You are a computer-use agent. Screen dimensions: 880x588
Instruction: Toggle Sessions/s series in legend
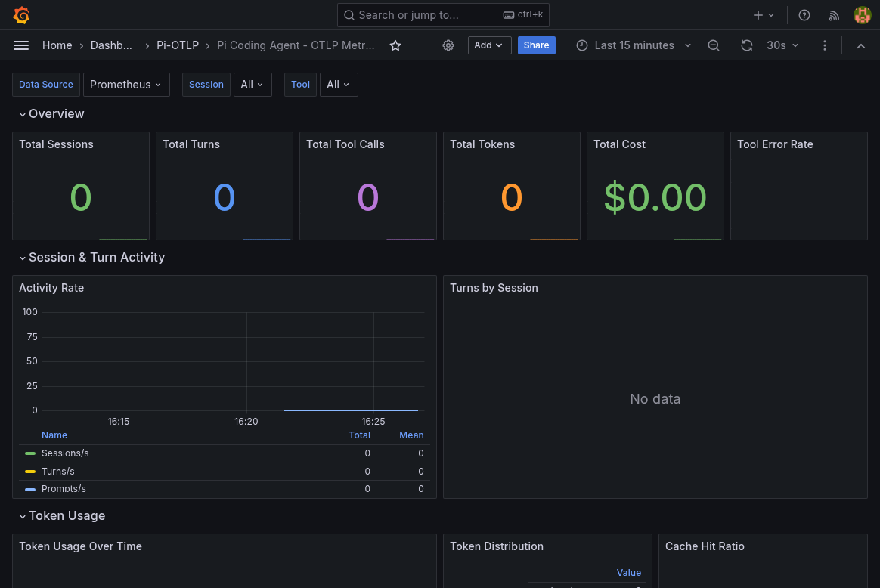[x=65, y=453]
